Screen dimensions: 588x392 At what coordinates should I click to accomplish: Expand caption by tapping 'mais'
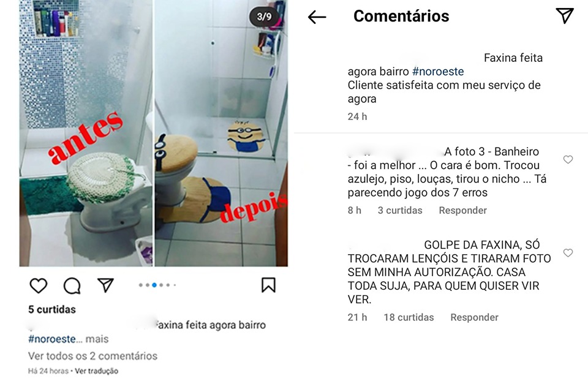point(97,339)
